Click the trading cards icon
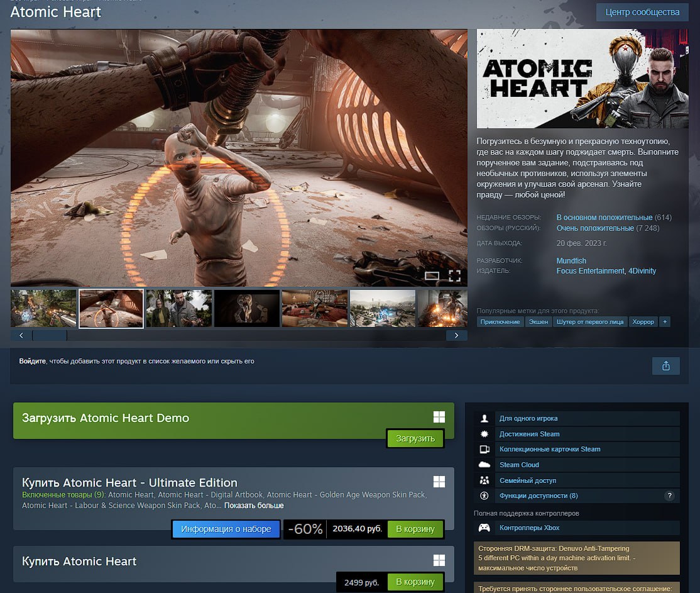The image size is (700, 593). click(x=484, y=449)
